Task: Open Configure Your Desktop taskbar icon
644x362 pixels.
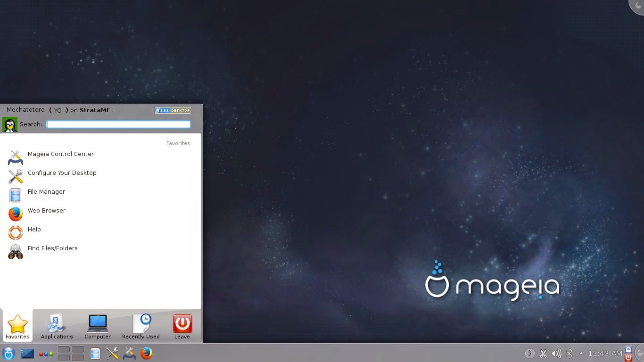Action: [112, 353]
